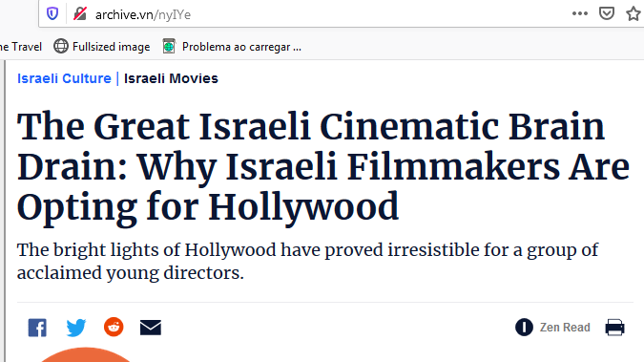This screenshot has height=362, width=644.
Task: Save page to Pocket icon
Action: [x=607, y=13]
